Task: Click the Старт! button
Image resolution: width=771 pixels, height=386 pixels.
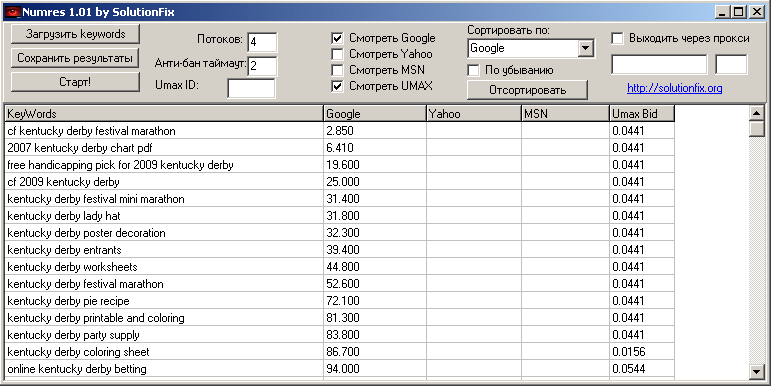Action: 75,82
